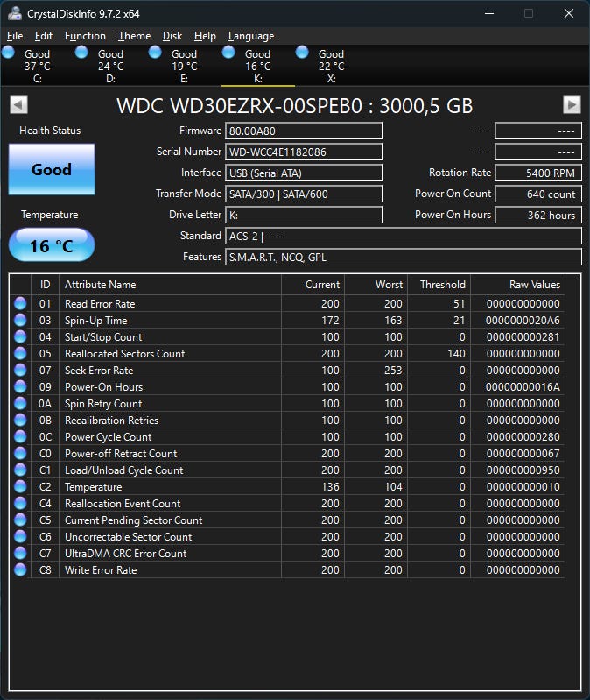Click status orb for Power-On Hours row
Image resolution: width=590 pixels, height=700 pixels.
(x=20, y=386)
